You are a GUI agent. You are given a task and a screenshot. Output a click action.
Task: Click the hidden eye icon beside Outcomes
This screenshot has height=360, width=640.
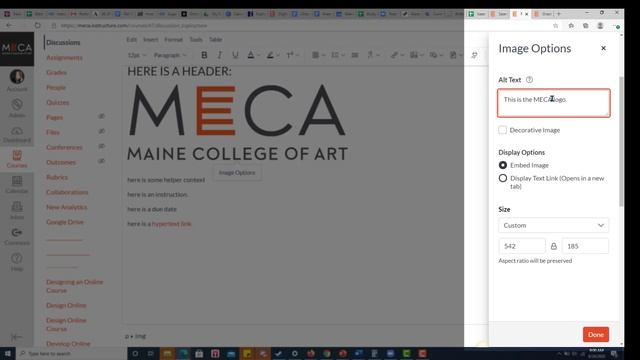pos(102,161)
